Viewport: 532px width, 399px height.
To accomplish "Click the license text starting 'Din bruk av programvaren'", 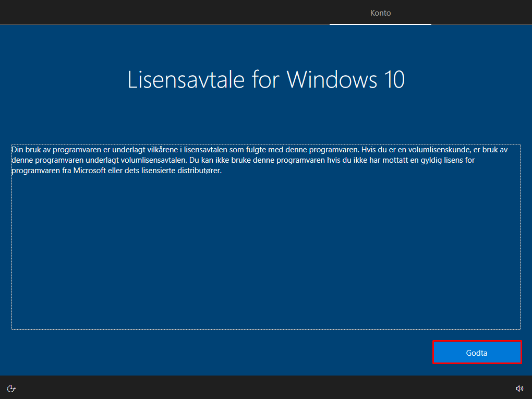I will (x=260, y=160).
